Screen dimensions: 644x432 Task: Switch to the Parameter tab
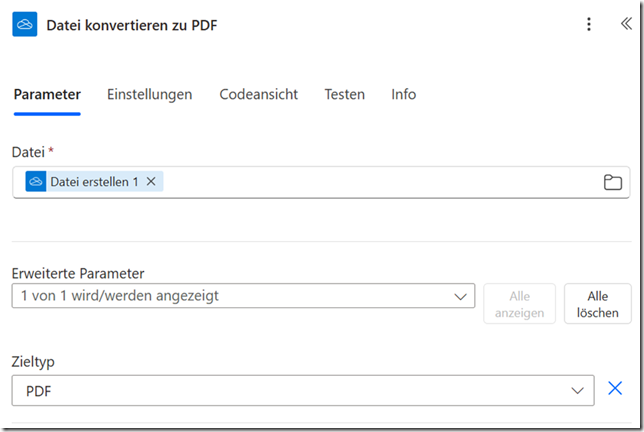click(x=47, y=95)
